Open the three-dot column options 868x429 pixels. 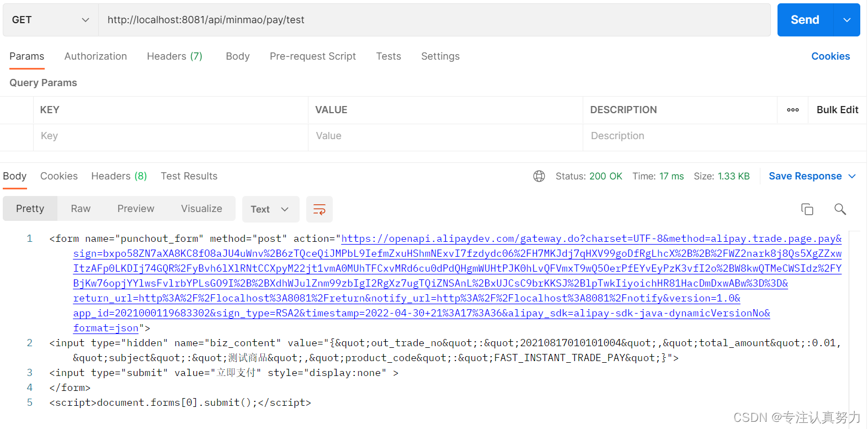pyautogui.click(x=793, y=110)
